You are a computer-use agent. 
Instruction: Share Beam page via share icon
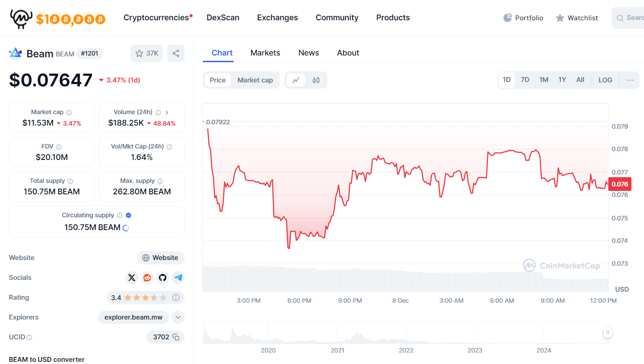coord(176,53)
